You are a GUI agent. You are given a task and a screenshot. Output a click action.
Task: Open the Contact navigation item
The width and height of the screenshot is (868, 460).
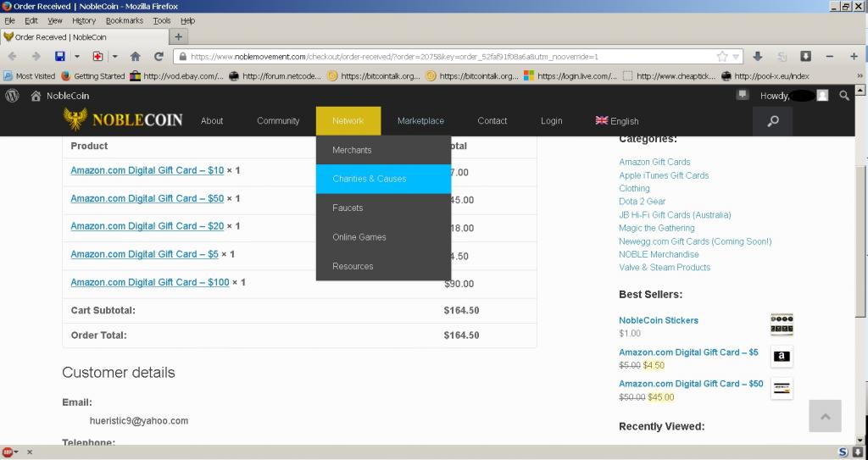(x=492, y=120)
